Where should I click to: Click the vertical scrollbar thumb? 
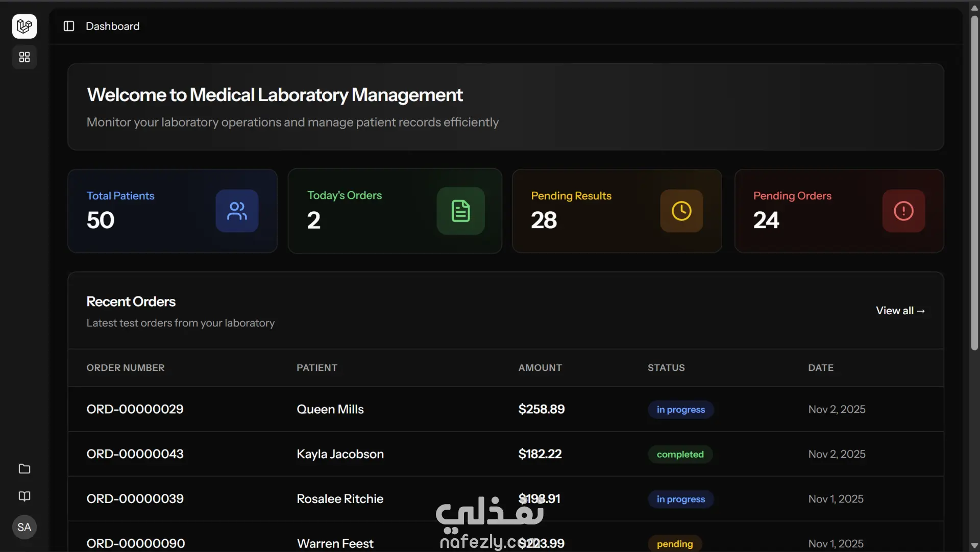974,184
